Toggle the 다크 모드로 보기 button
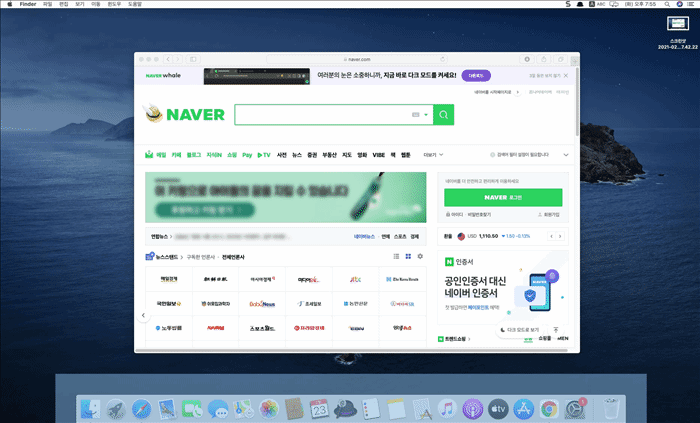The height and width of the screenshot is (423, 700). (520, 330)
